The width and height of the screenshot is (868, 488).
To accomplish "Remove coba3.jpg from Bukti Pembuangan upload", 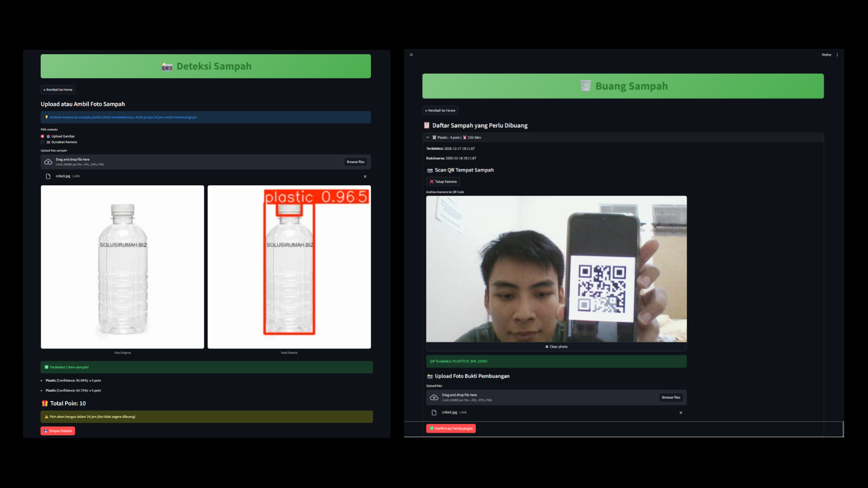I will 681,413.
